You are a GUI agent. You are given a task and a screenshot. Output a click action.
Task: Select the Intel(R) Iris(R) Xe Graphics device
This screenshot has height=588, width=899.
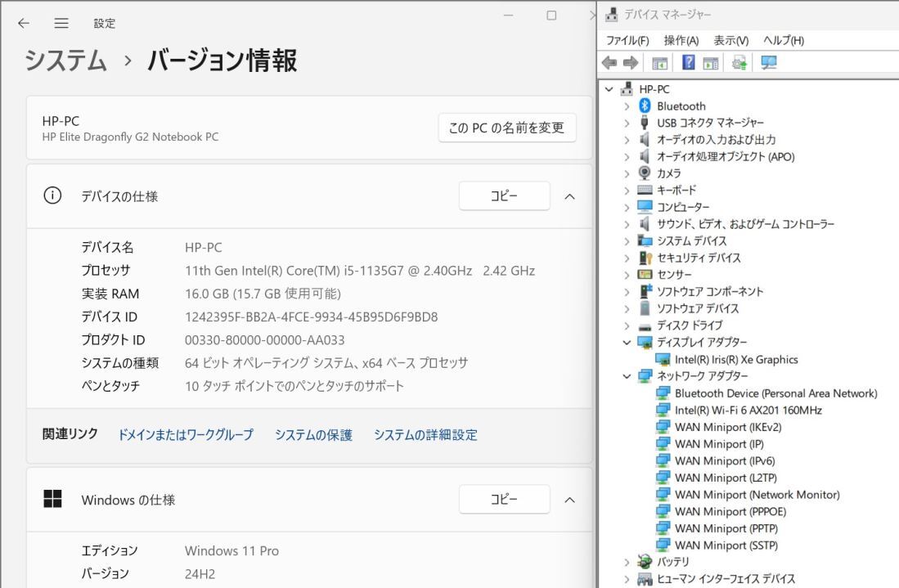click(735, 359)
